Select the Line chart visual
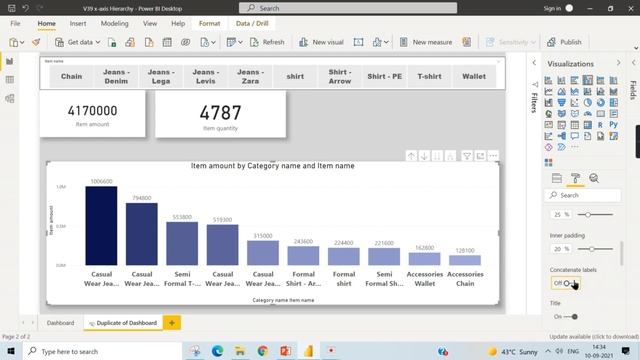Viewport: 640px width, 360px height. 549,91
